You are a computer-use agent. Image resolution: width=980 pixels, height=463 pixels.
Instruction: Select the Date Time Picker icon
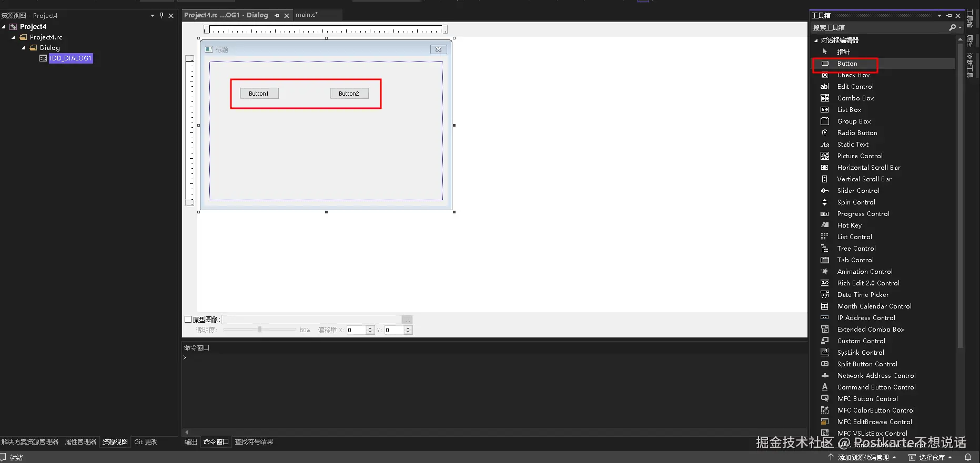click(825, 294)
